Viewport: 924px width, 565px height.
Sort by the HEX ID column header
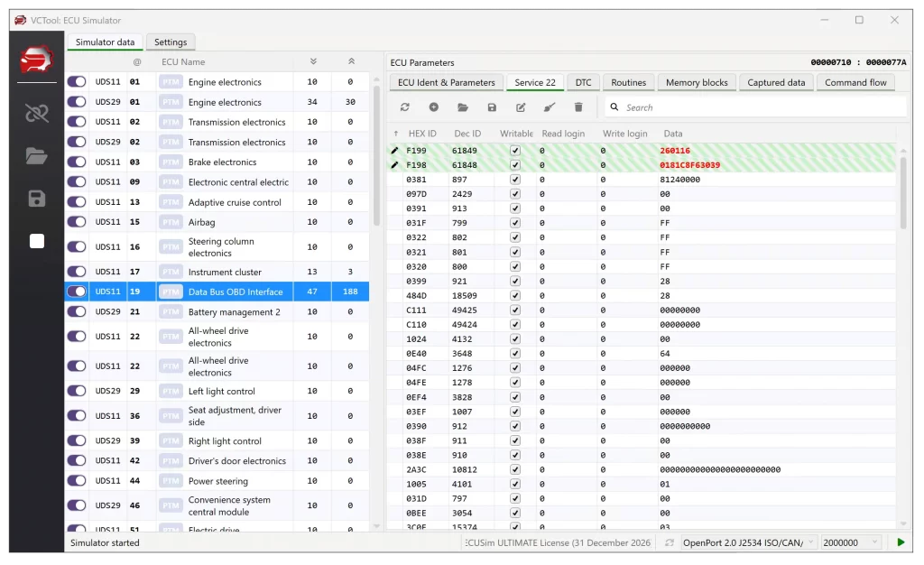(422, 134)
